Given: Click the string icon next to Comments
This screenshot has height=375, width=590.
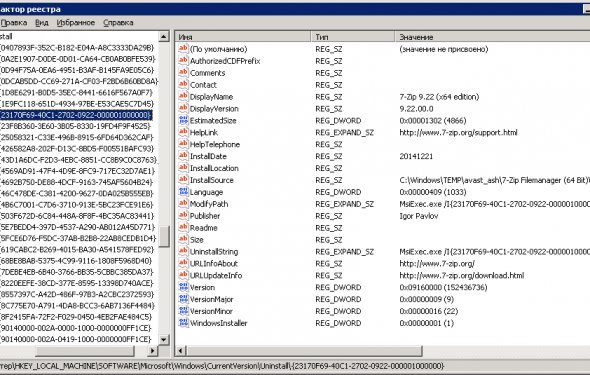Looking at the screenshot, I should [183, 73].
